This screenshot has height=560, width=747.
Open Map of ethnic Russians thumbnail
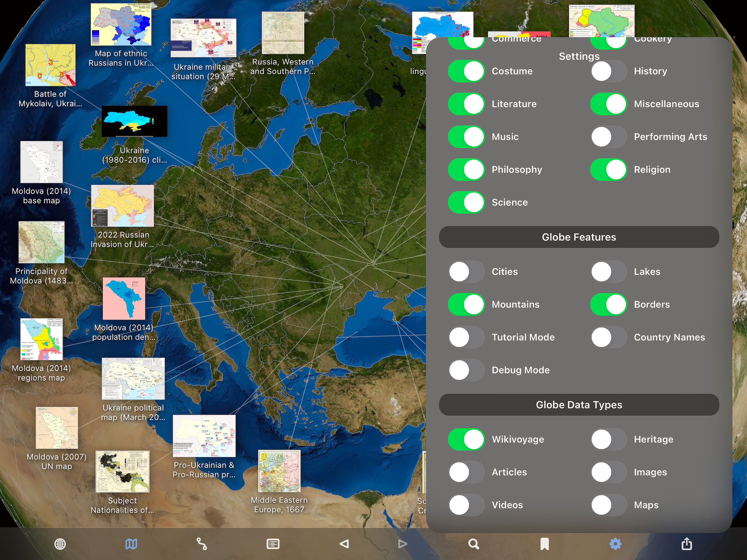tap(121, 24)
